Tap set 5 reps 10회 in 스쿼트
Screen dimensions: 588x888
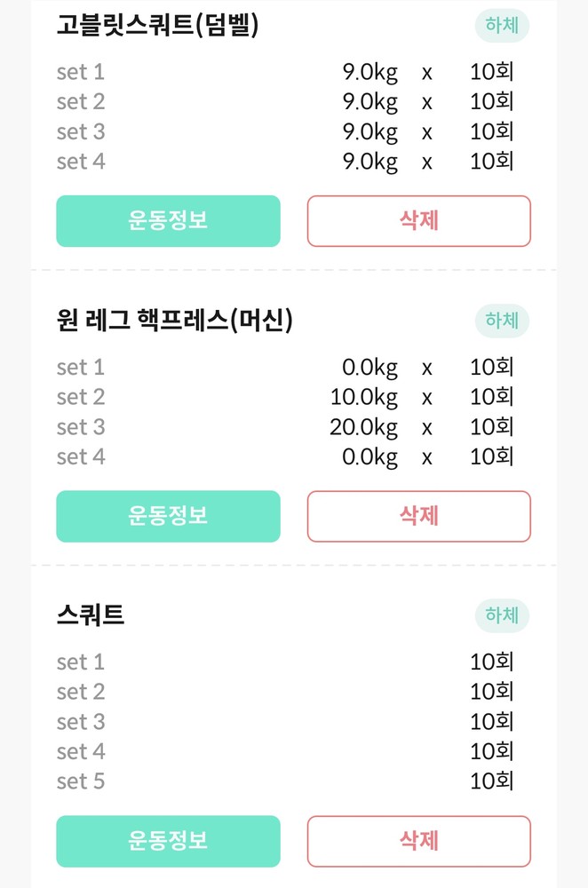pos(492,781)
